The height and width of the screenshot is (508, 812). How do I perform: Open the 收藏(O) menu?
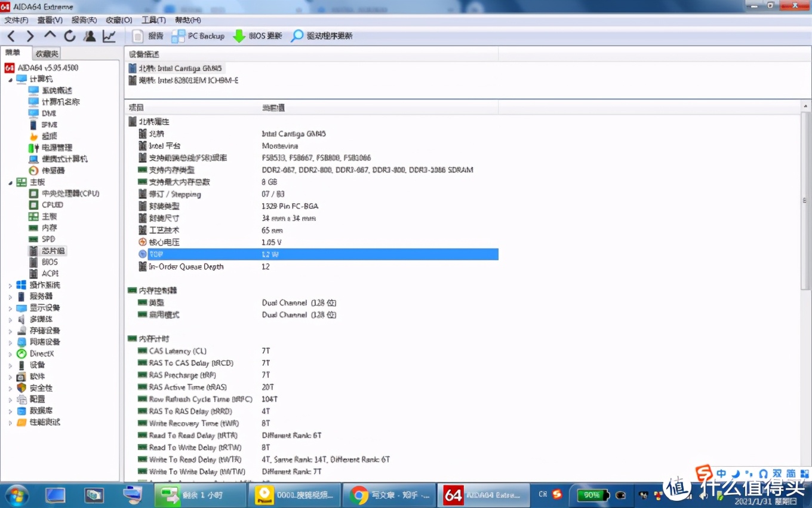(x=119, y=20)
